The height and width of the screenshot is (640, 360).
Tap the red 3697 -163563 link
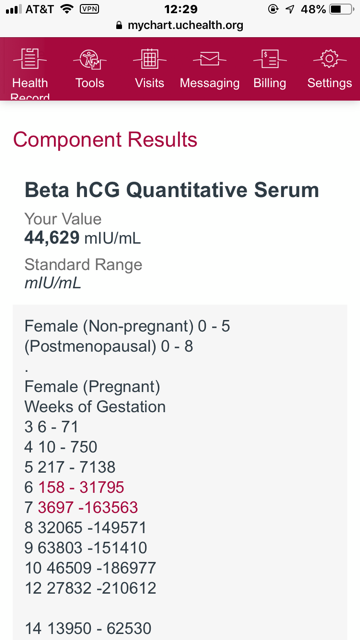(x=88, y=507)
